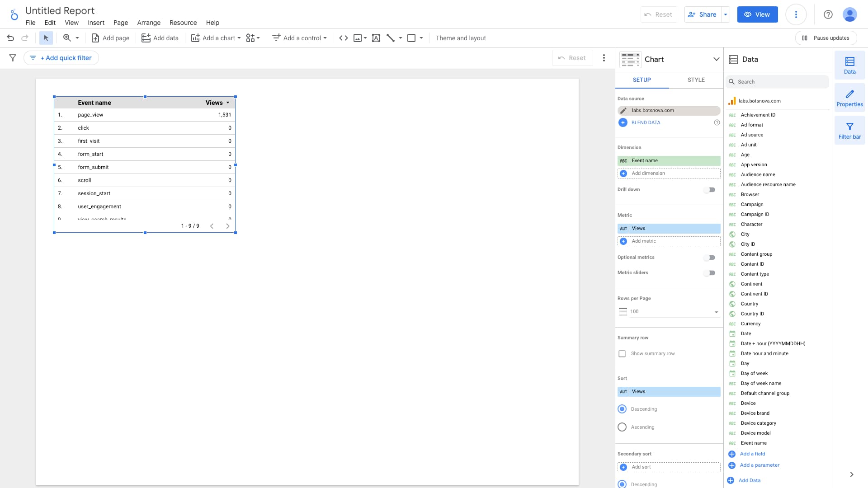Open the File menu
868x488 pixels.
tap(31, 23)
